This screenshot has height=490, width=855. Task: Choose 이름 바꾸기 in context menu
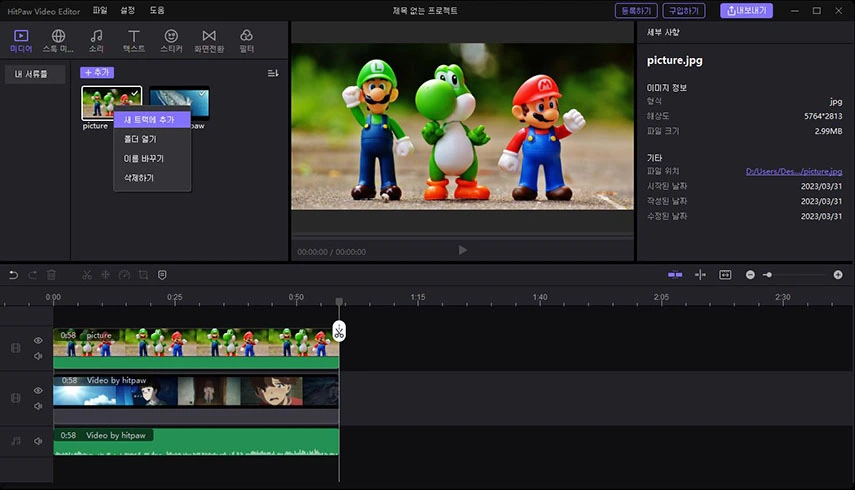[152, 159]
